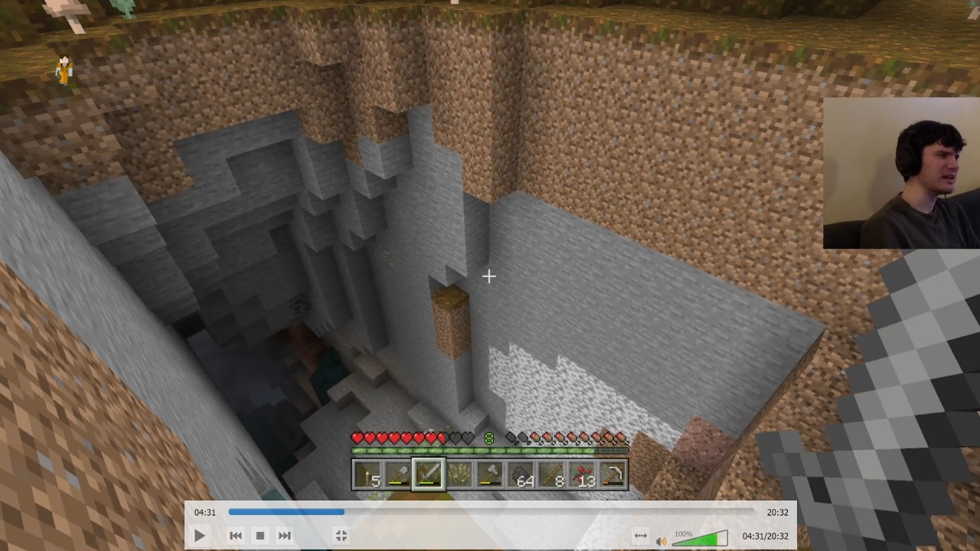Click the white crosshair in the center

489,276
